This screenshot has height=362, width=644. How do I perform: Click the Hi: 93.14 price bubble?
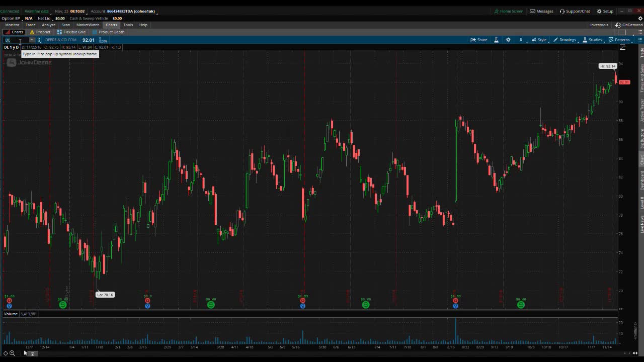coord(608,66)
